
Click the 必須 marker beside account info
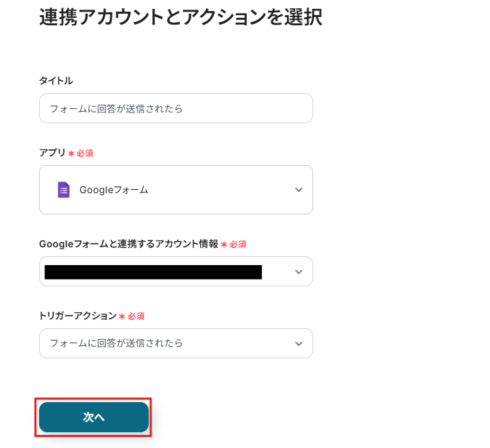tap(238, 245)
